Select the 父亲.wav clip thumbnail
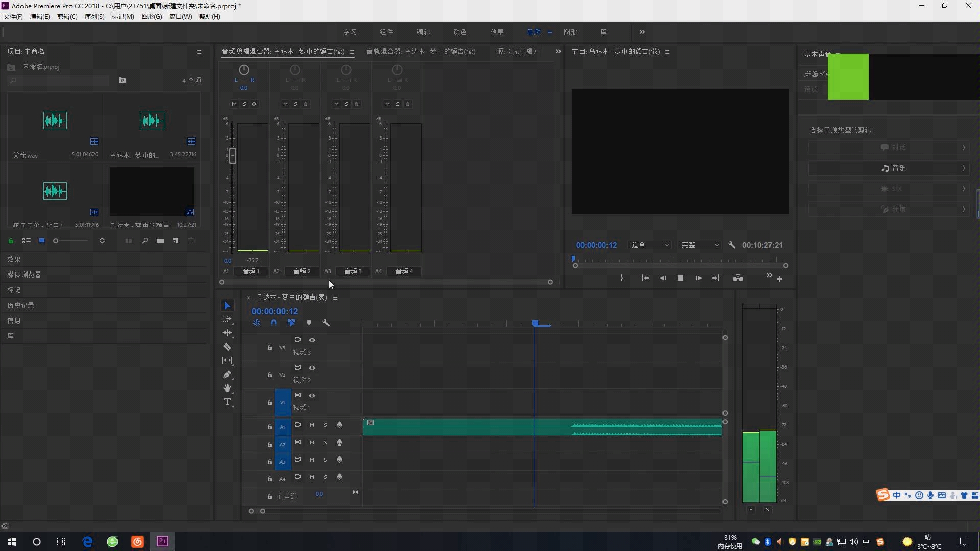Image resolution: width=980 pixels, height=551 pixels. point(55,121)
